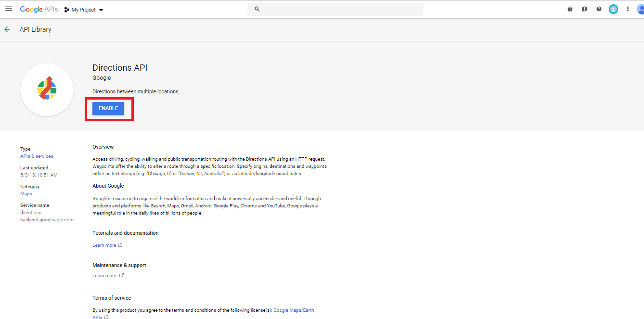Open the Maps category link
Image resolution: width=644 pixels, height=319 pixels.
26,194
